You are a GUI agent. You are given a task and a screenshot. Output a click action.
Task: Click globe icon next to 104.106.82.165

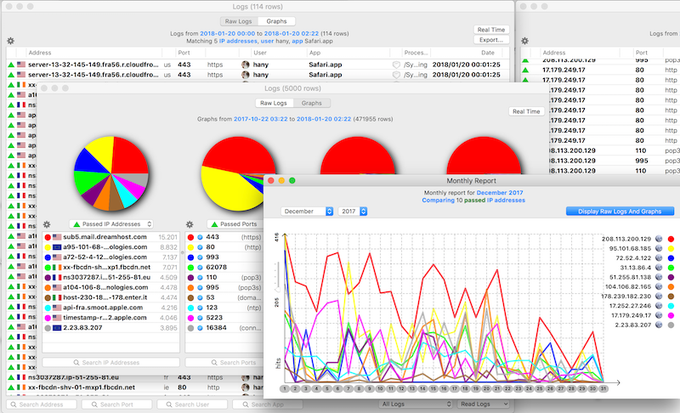click(x=659, y=287)
